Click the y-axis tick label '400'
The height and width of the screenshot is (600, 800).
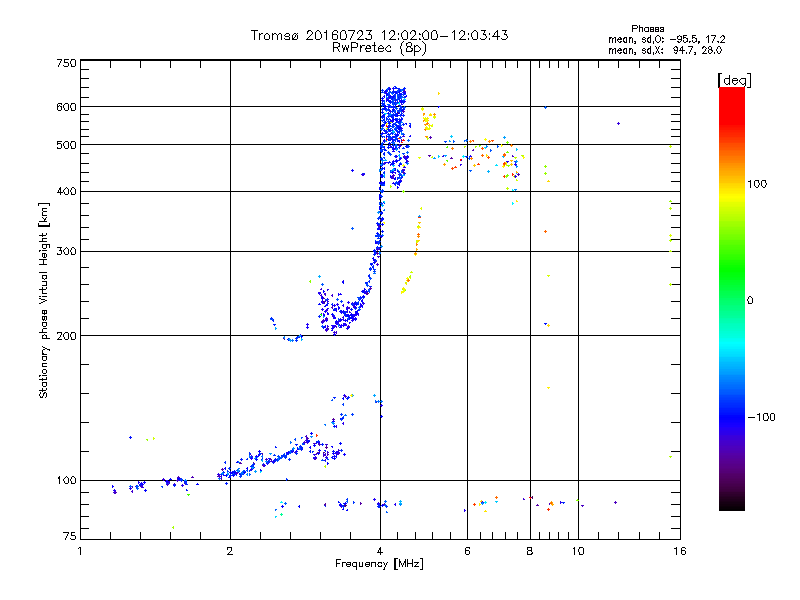66,191
